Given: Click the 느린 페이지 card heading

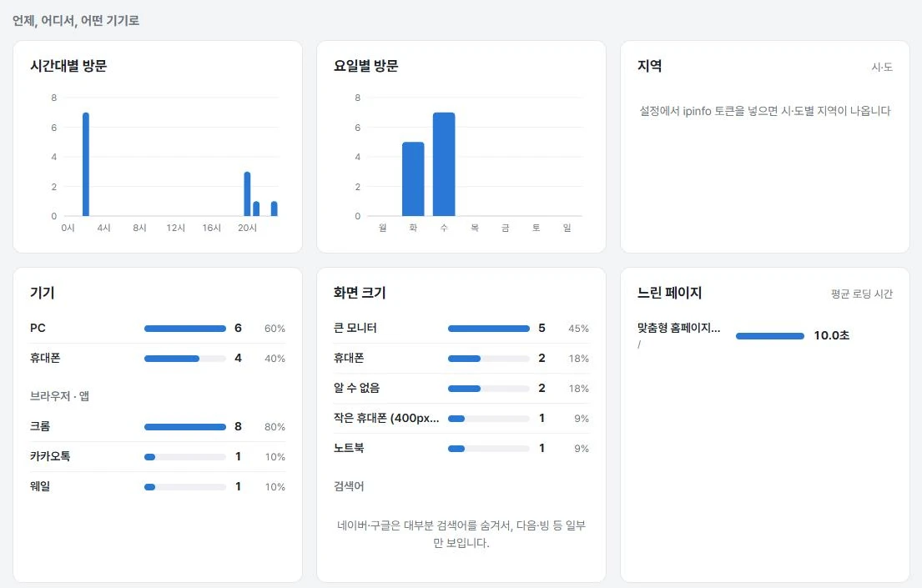Looking at the screenshot, I should click(x=670, y=293).
